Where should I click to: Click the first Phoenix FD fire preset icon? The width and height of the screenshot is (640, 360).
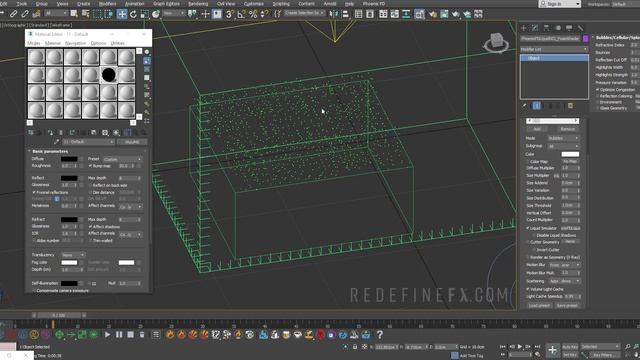tap(170, 335)
